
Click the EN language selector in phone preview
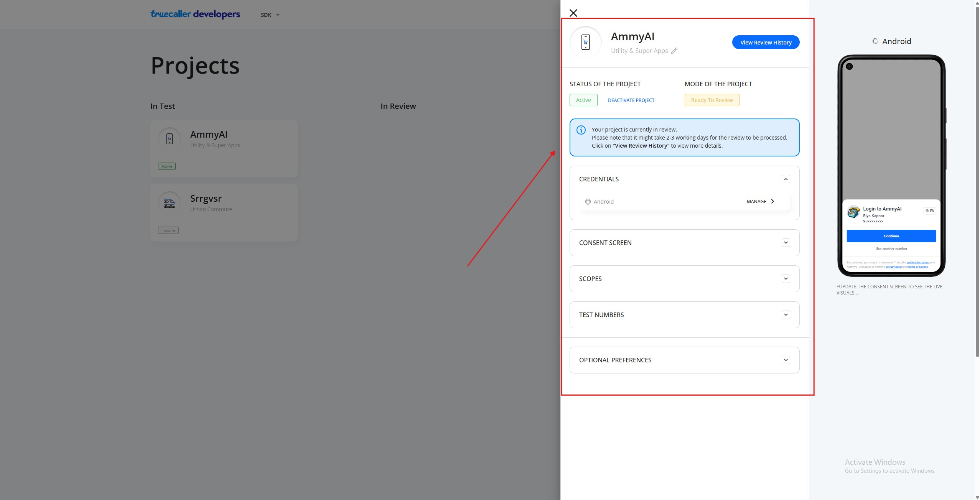tap(930, 211)
